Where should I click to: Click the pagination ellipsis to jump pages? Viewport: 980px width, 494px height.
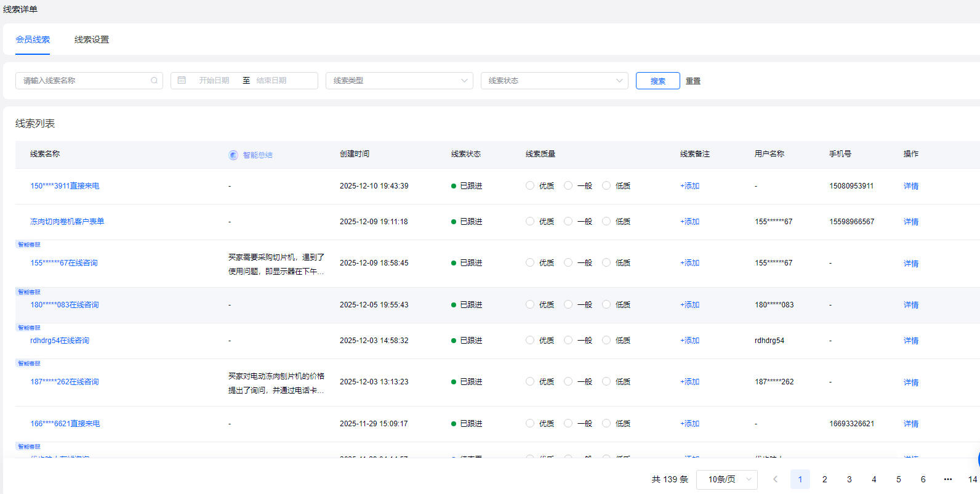pyautogui.click(x=947, y=479)
